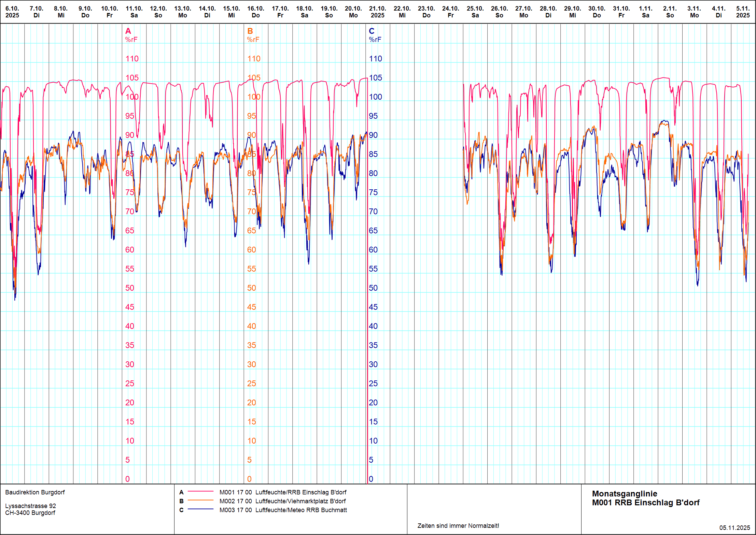This screenshot has height=535, width=756.
Task: Click the 05.11.2025 date stamp at bottom right
Action: pyautogui.click(x=734, y=528)
